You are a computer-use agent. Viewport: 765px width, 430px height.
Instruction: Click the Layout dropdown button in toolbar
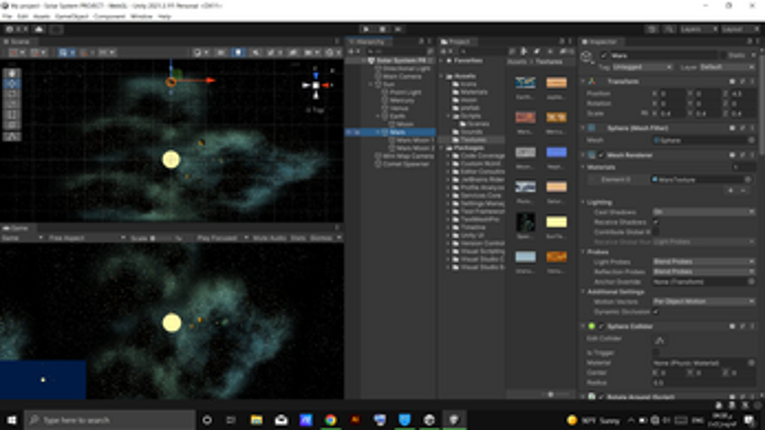point(741,29)
